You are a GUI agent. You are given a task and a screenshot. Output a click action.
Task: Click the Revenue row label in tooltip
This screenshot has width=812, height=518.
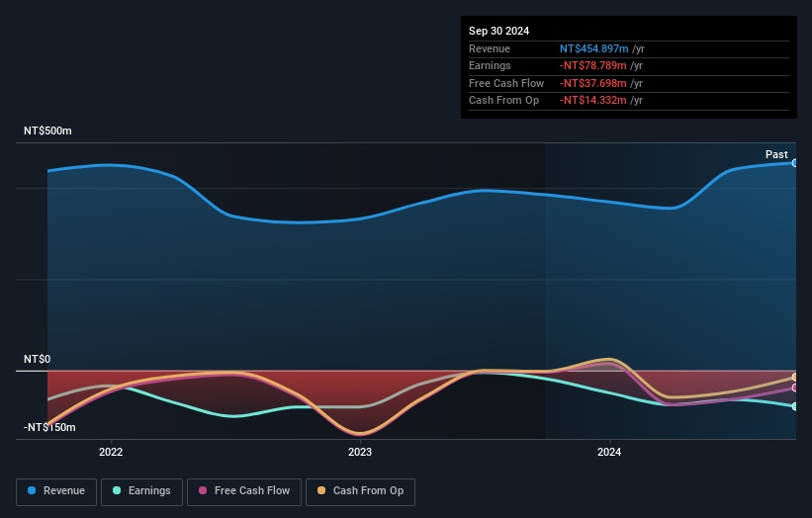[490, 48]
